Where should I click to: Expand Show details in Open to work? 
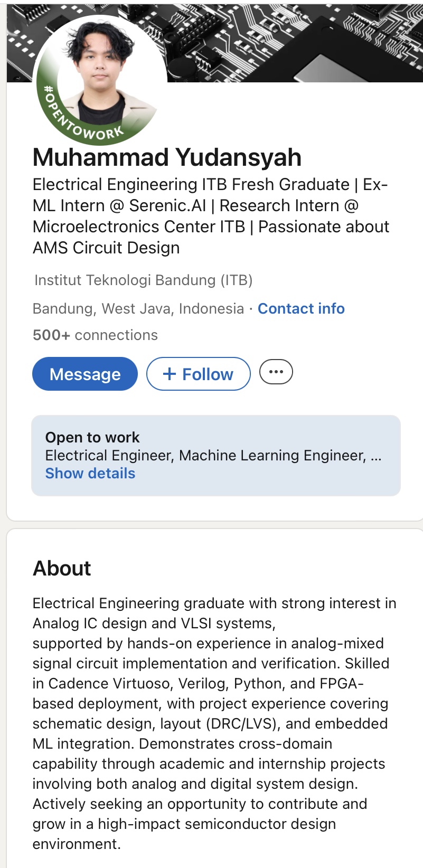pos(90,473)
